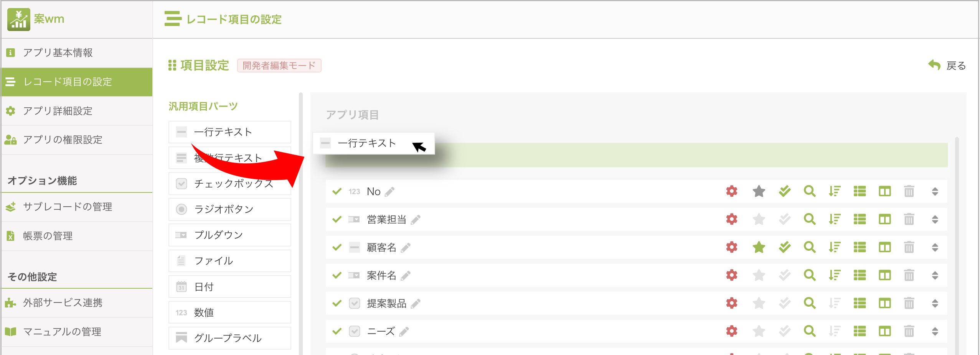The height and width of the screenshot is (355, 980).
Task: Click up-down arrows on ニーズ row
Action: [935, 331]
